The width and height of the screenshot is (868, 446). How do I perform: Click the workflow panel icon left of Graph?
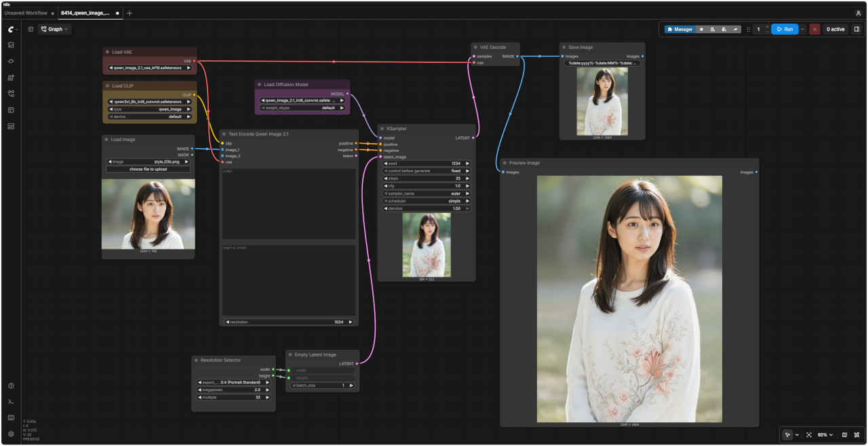(31, 29)
